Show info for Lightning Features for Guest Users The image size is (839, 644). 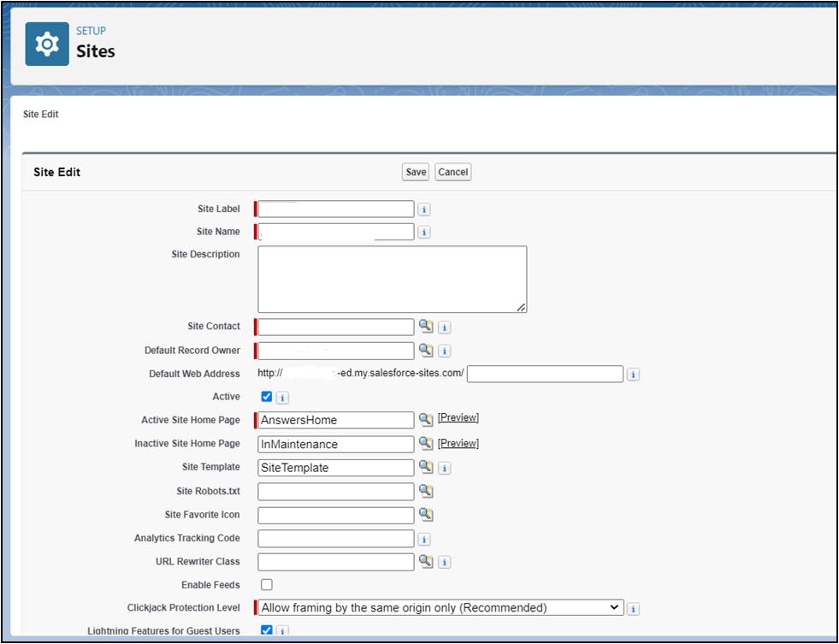282,631
